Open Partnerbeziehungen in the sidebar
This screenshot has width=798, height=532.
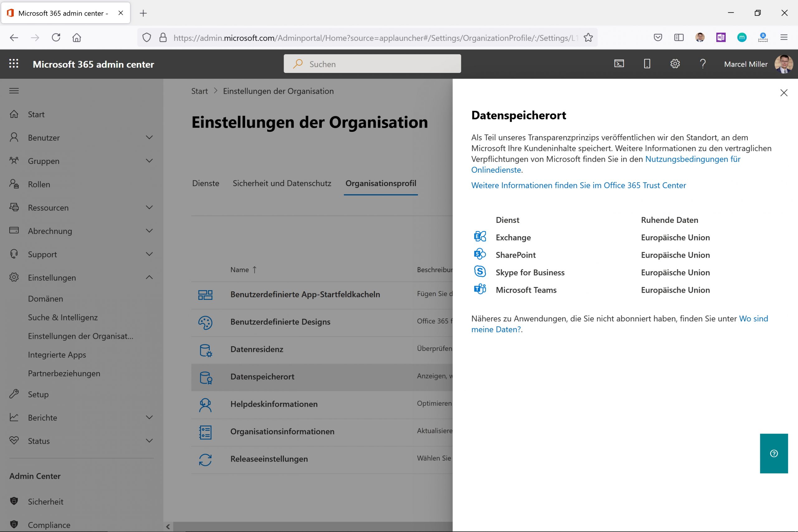(64, 373)
